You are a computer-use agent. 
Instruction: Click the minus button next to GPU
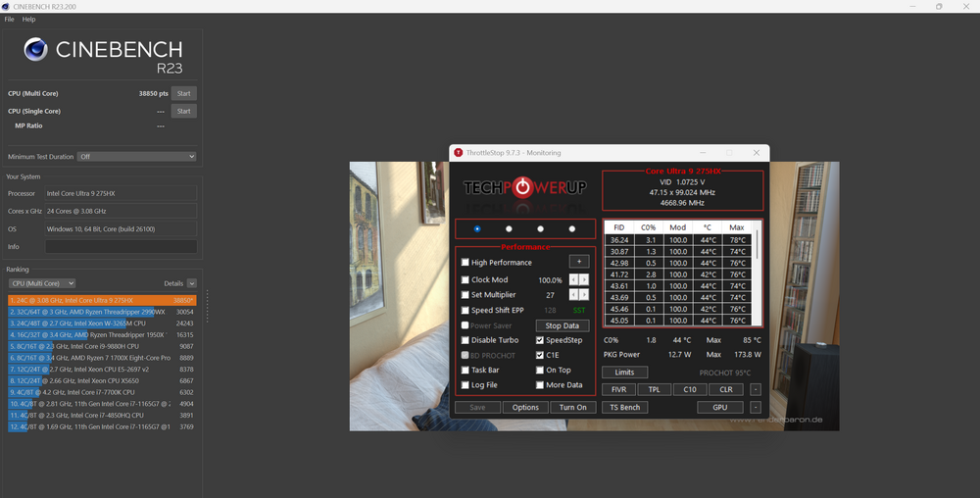[756, 407]
